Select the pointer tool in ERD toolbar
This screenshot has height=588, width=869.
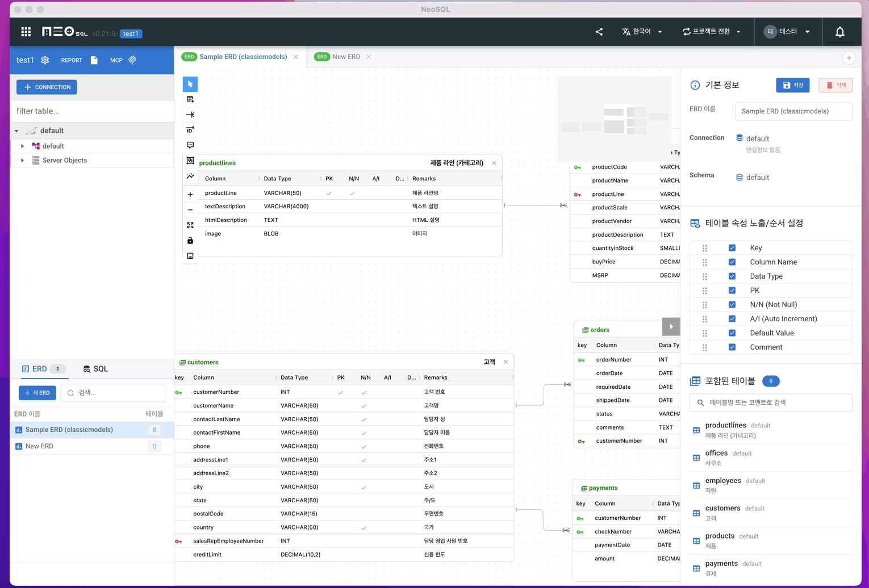(x=190, y=84)
